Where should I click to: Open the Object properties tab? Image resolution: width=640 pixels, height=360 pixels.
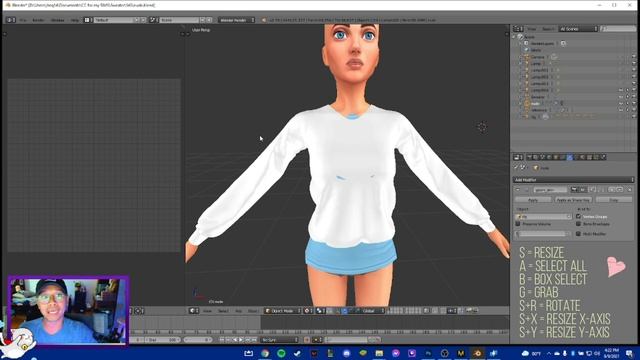(x=556, y=157)
